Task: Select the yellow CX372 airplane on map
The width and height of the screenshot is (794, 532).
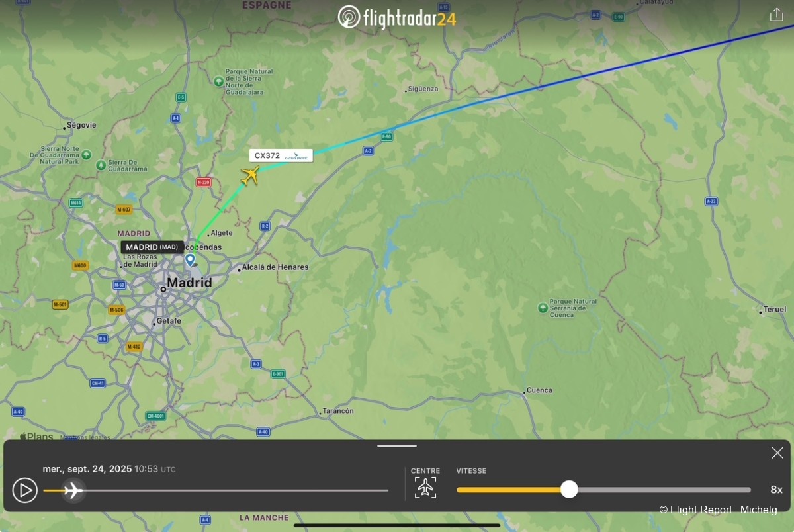Action: (249, 176)
